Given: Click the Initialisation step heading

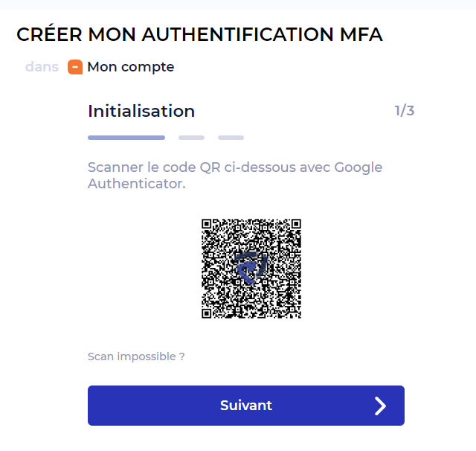Looking at the screenshot, I should 141,112.
